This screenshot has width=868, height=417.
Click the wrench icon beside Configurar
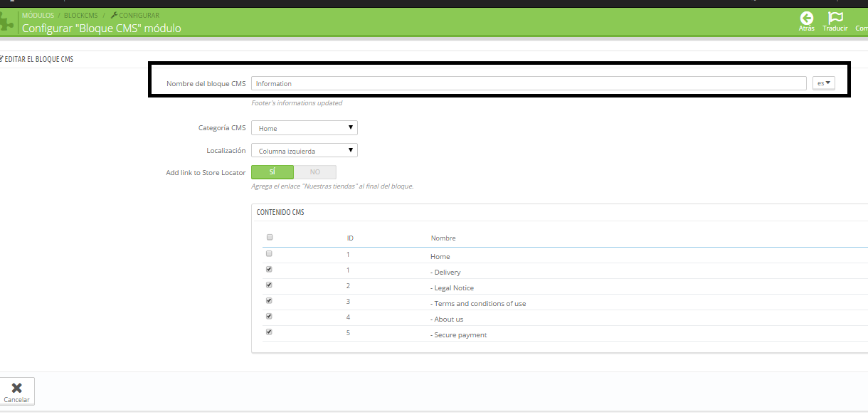click(x=114, y=15)
